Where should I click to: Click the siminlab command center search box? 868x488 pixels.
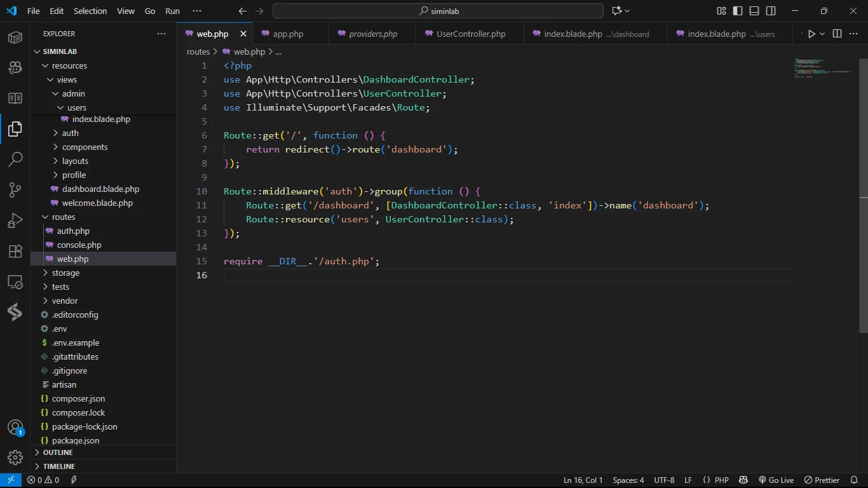[438, 11]
